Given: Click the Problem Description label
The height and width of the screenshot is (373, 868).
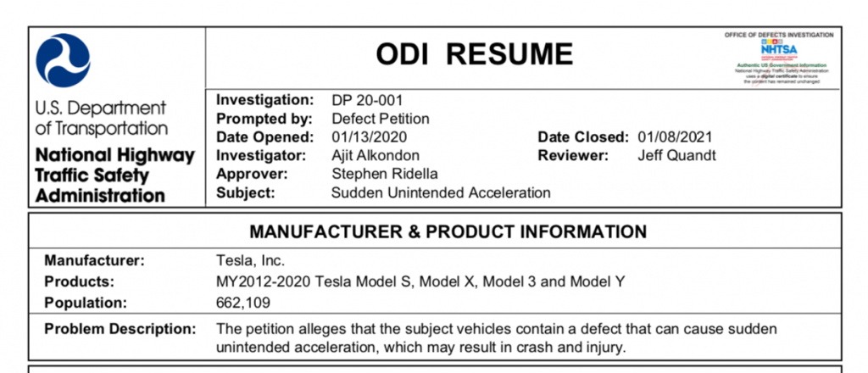Looking at the screenshot, I should [120, 329].
